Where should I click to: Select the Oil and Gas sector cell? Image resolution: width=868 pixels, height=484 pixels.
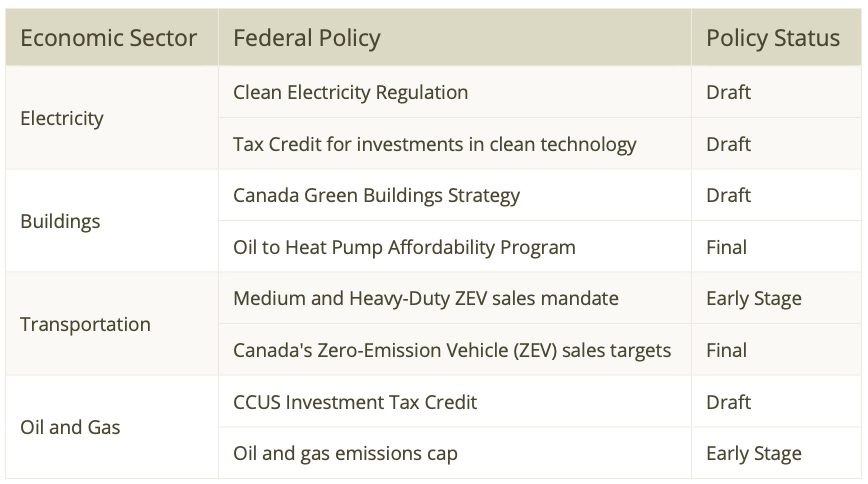point(70,427)
